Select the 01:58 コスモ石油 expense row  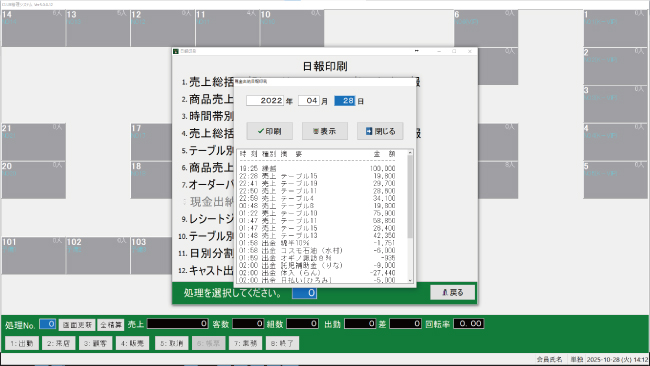(x=317, y=250)
